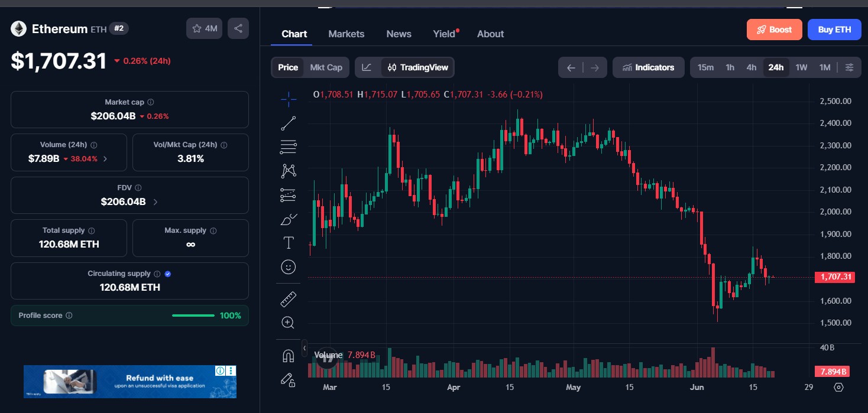
Task: Open chart axis settings gear
Action: click(x=838, y=388)
